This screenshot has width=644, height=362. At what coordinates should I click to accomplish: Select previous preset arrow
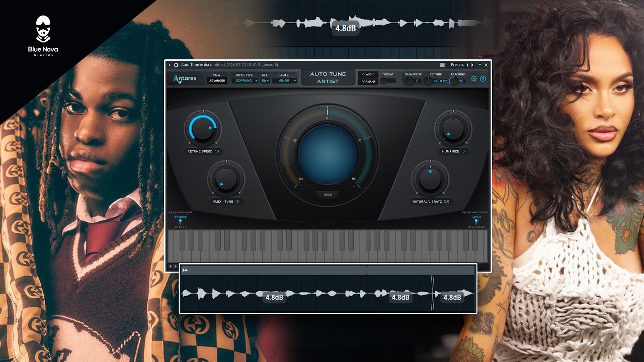pos(467,65)
